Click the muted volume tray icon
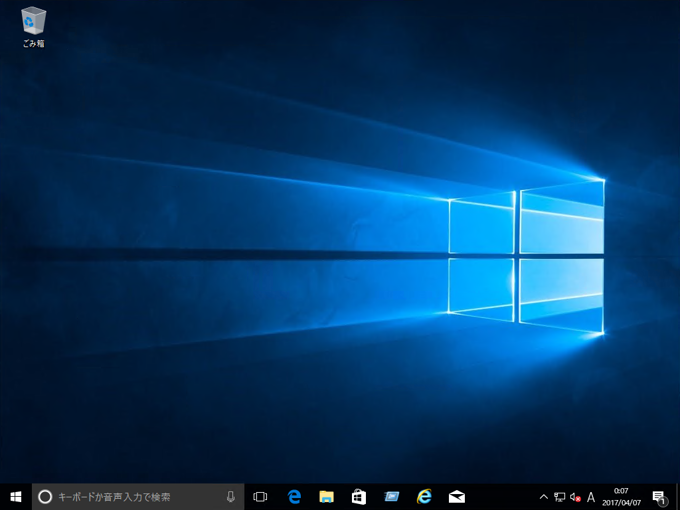680x510 pixels. (x=575, y=497)
